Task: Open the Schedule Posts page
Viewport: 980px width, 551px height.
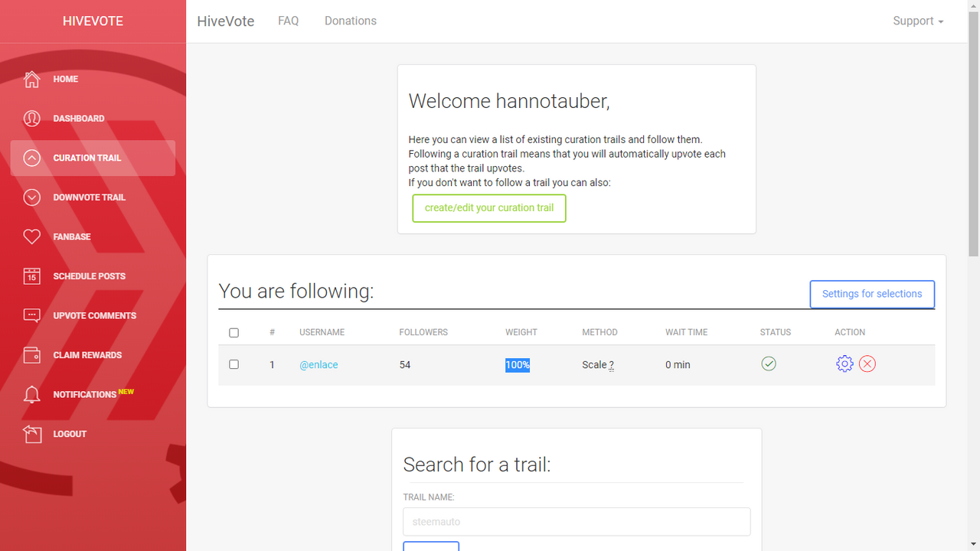Action: 93,276
